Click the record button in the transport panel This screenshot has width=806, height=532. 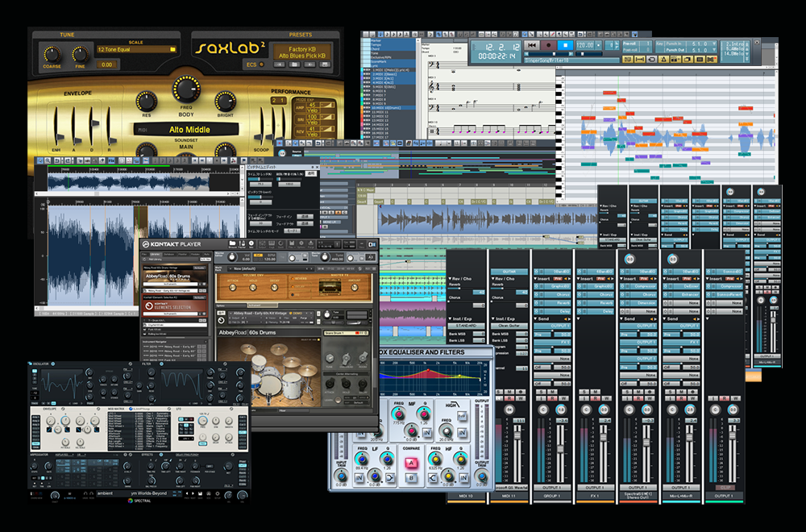point(549,45)
